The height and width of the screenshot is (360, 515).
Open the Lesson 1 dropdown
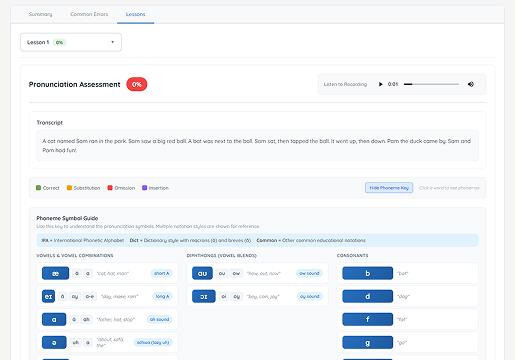[x=71, y=42]
